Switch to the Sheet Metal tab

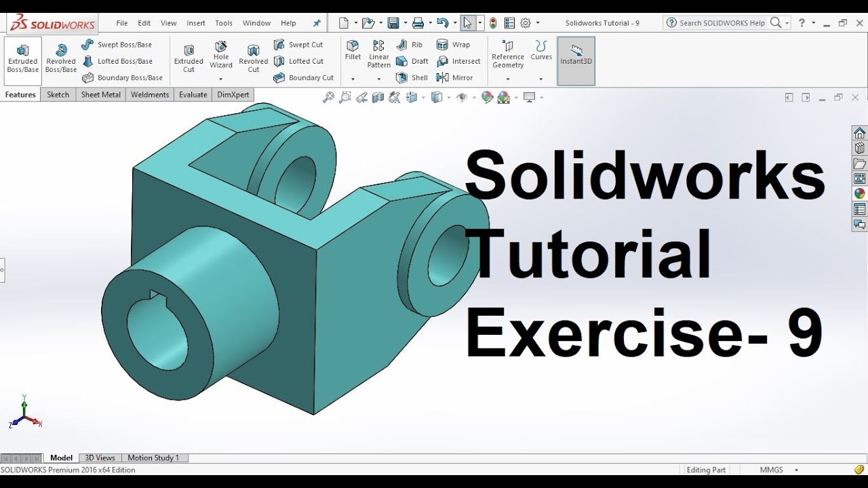tap(101, 95)
